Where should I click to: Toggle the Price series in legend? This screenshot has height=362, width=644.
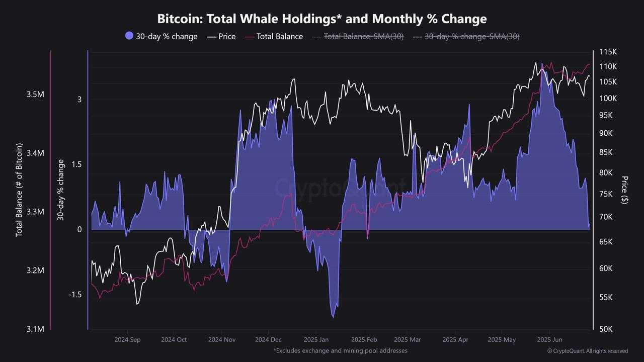tap(221, 36)
